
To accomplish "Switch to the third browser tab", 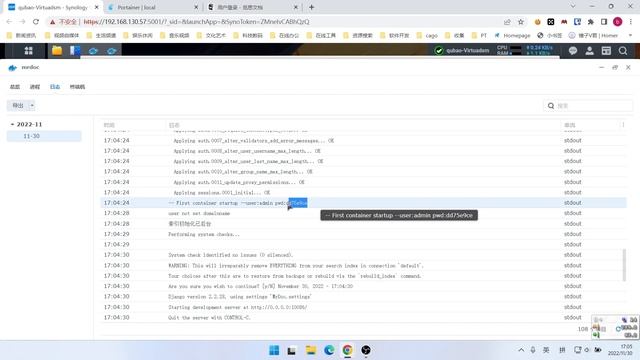I will pyautogui.click(x=252, y=7).
